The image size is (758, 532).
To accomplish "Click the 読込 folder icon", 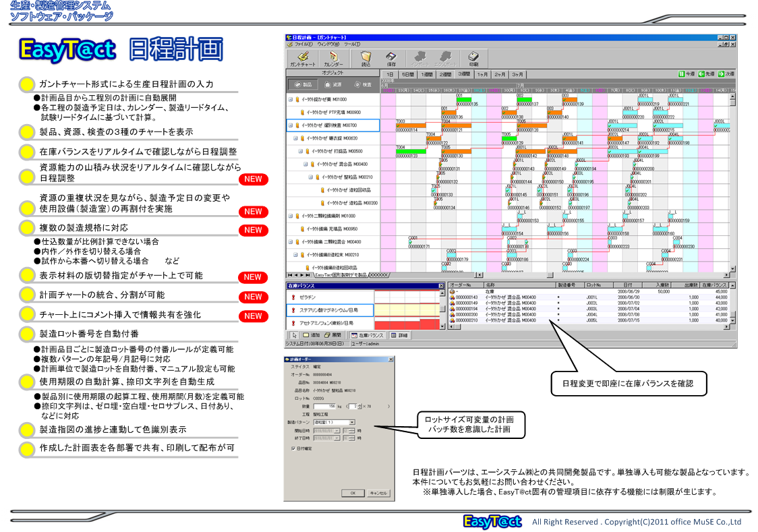I will tap(366, 59).
